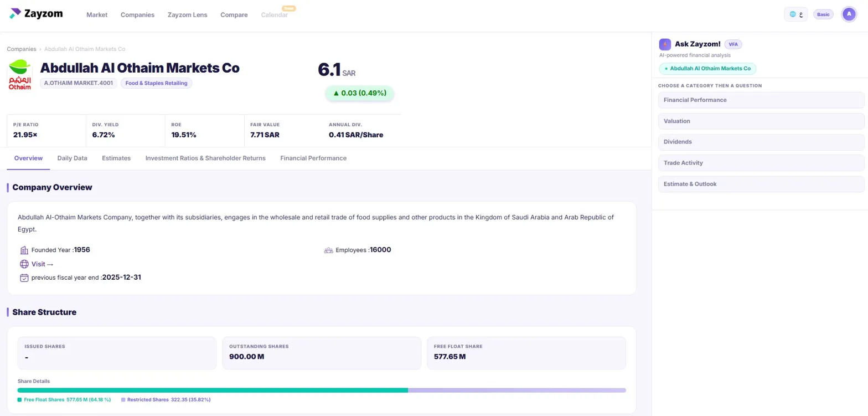Switch language with the globe icon button

coord(795,14)
